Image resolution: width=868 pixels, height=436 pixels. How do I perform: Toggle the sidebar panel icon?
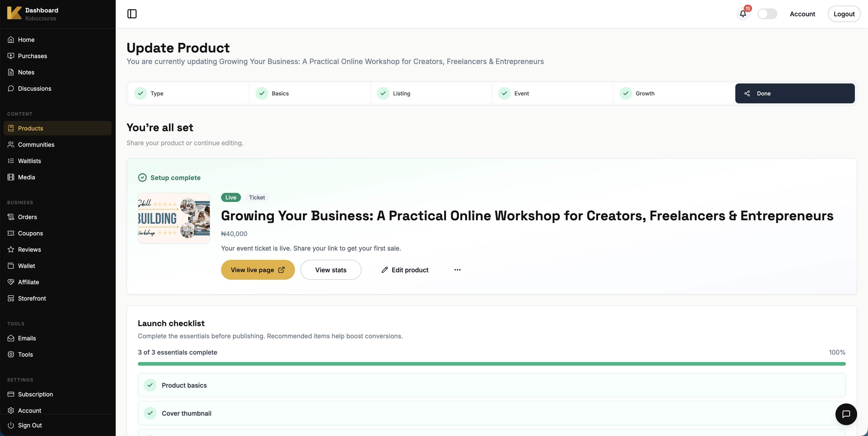click(132, 14)
